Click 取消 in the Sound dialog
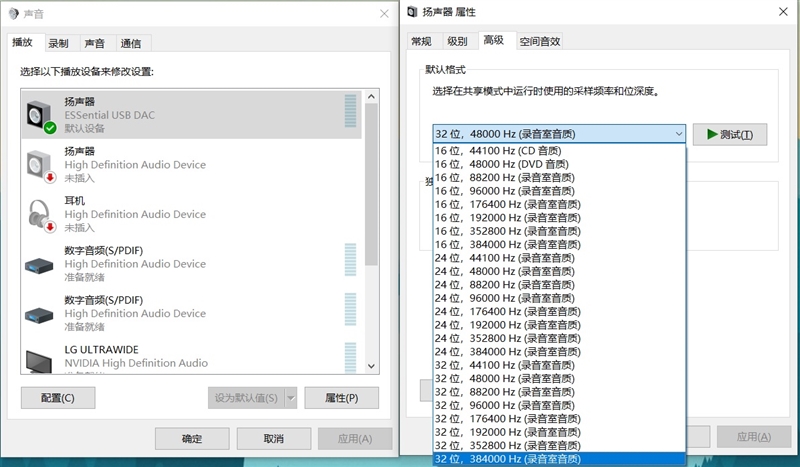Screen dimensions: 800x467 click(273, 439)
